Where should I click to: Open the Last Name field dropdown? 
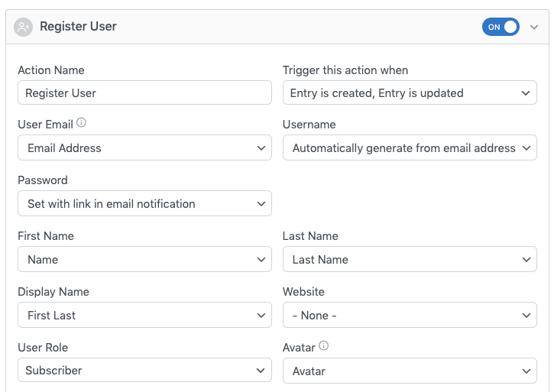pyautogui.click(x=410, y=259)
